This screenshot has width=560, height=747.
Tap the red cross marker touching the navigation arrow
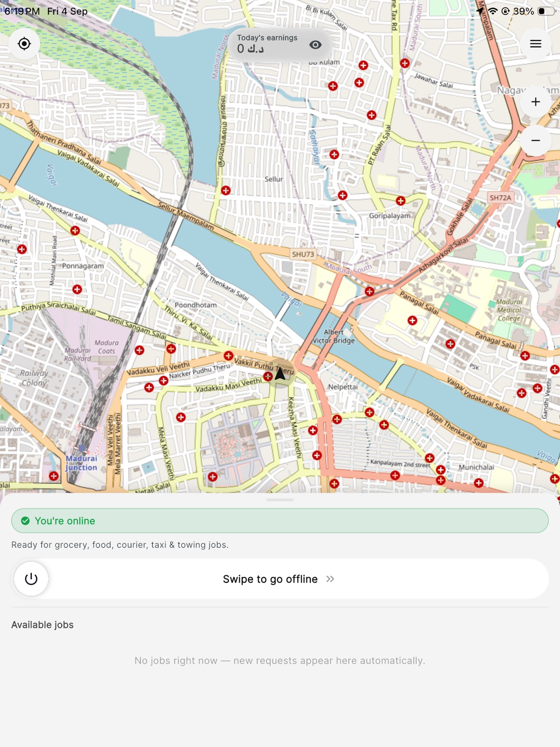(268, 376)
